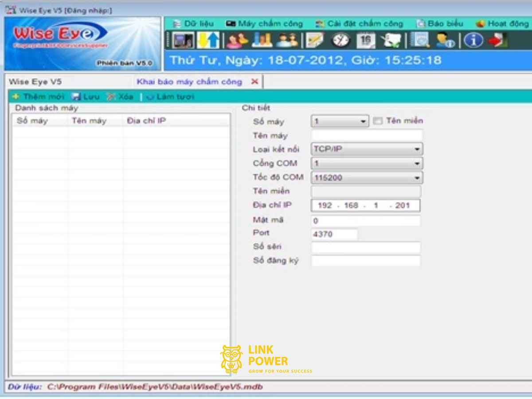
Task: Select the Khai báo máy chấm công tab
Action: [x=189, y=82]
